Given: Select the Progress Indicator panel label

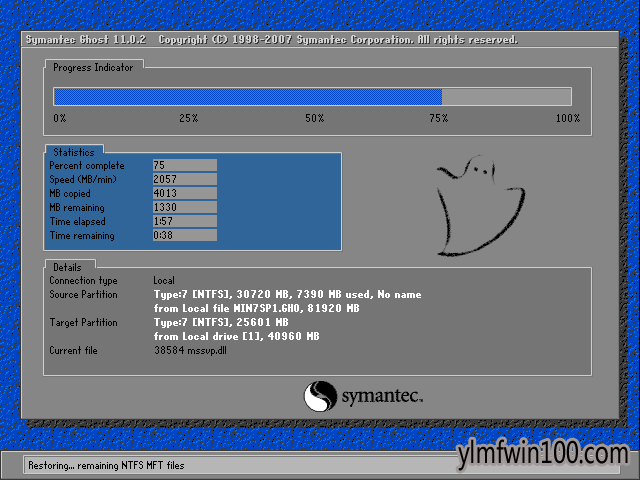Looking at the screenshot, I should [x=93, y=68].
